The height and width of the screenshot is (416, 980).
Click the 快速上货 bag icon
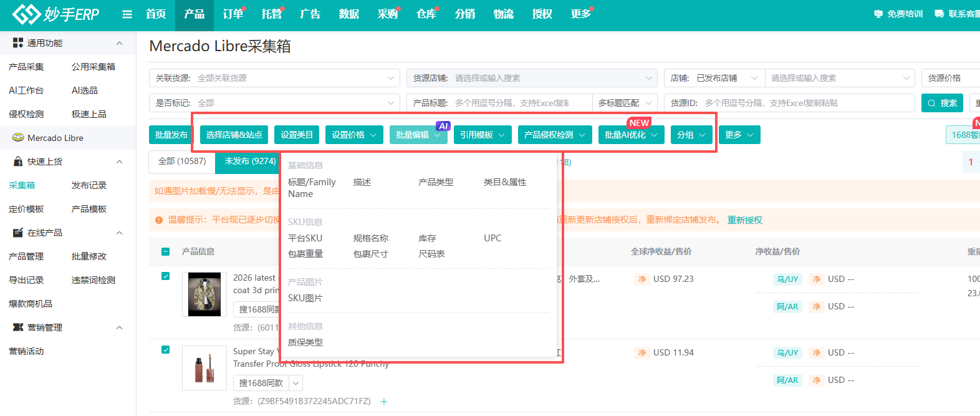[18, 162]
